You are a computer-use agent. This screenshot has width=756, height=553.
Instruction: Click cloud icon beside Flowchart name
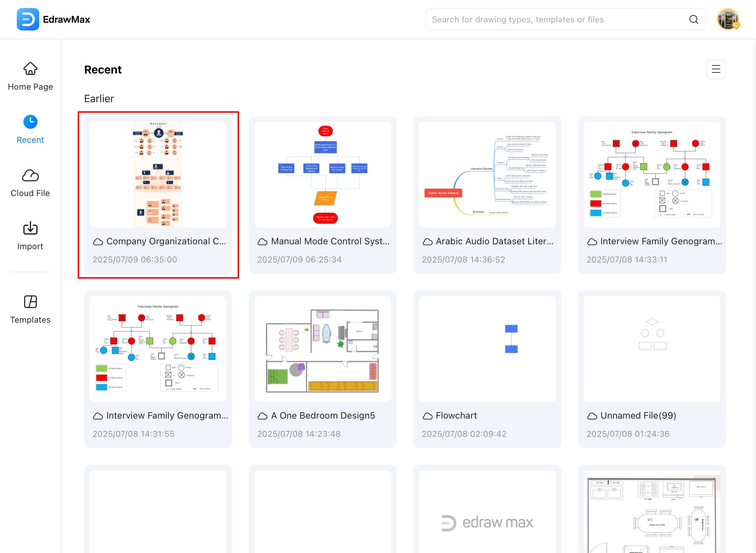pyautogui.click(x=427, y=416)
